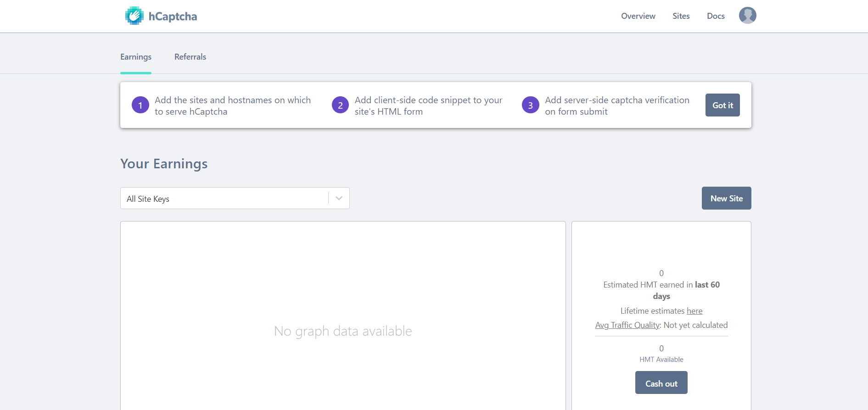Open the user profile avatar menu
Image resolution: width=868 pixels, height=410 pixels.
(x=747, y=16)
